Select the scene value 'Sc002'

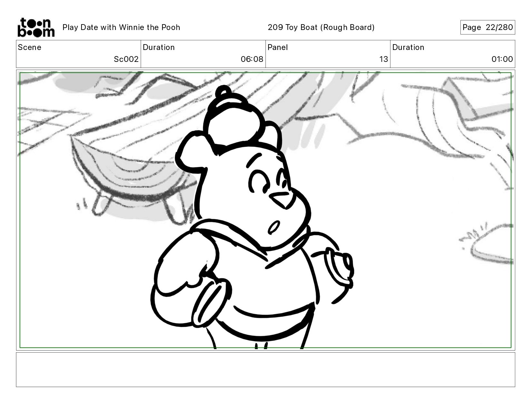pos(126,59)
